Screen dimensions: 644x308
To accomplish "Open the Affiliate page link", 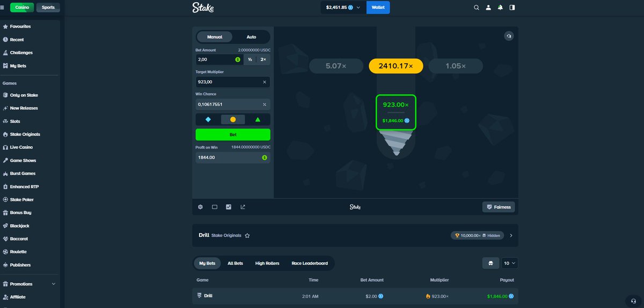I will coord(18,297).
